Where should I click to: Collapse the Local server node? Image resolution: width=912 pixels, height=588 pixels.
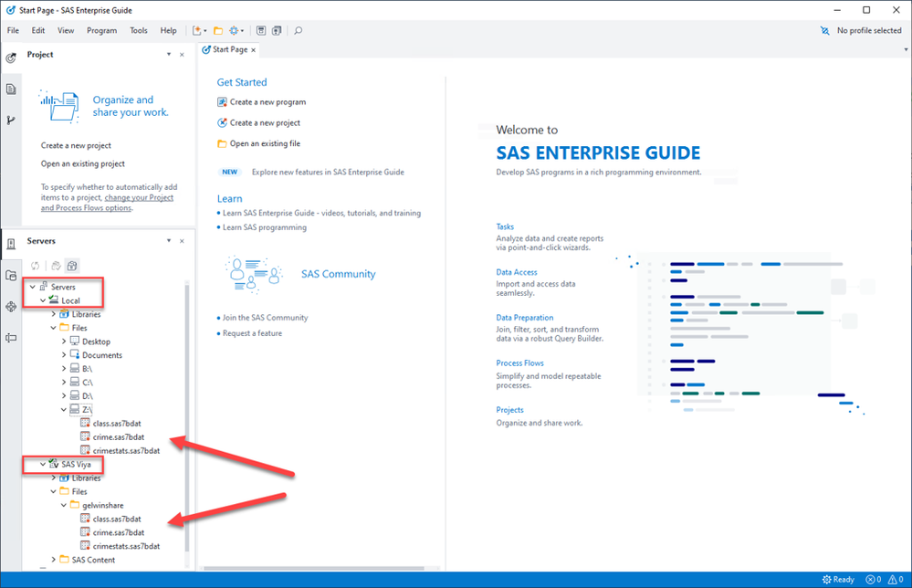point(43,300)
